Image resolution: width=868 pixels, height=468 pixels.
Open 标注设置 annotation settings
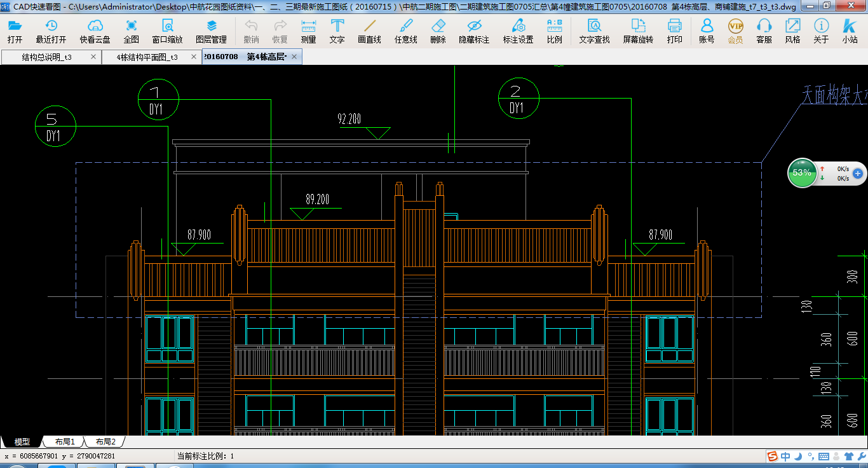(519, 31)
